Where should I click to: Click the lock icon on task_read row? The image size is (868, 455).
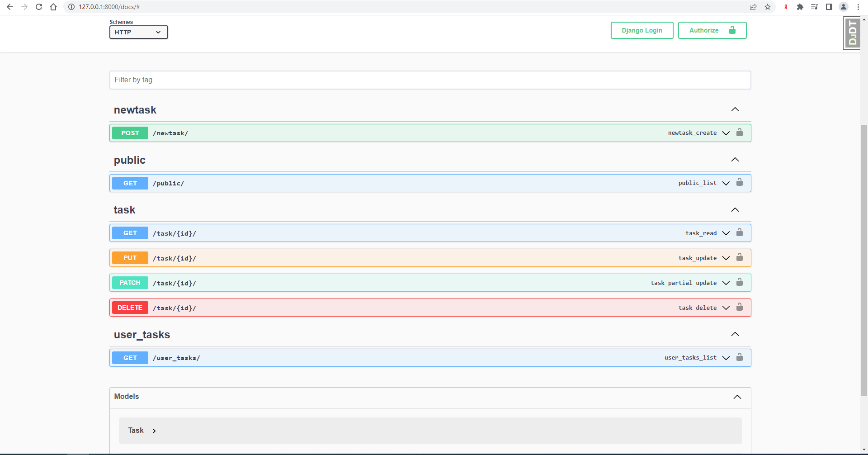coord(740,232)
